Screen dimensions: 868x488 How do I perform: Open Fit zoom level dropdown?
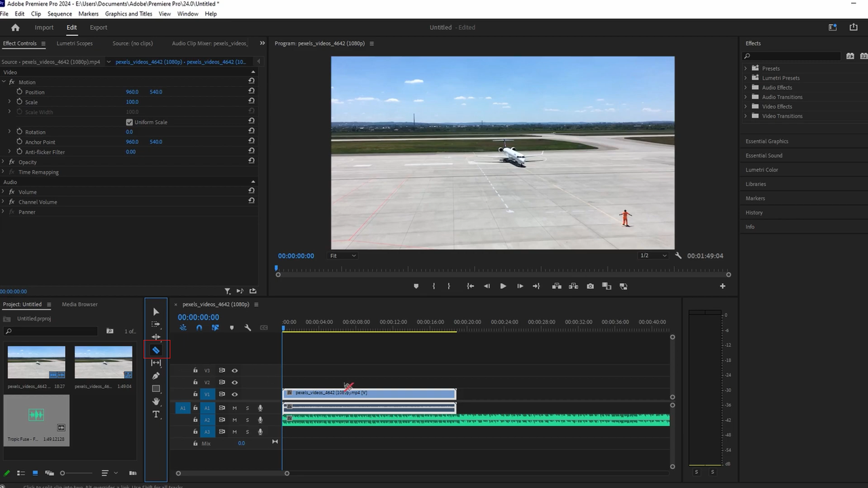click(343, 256)
